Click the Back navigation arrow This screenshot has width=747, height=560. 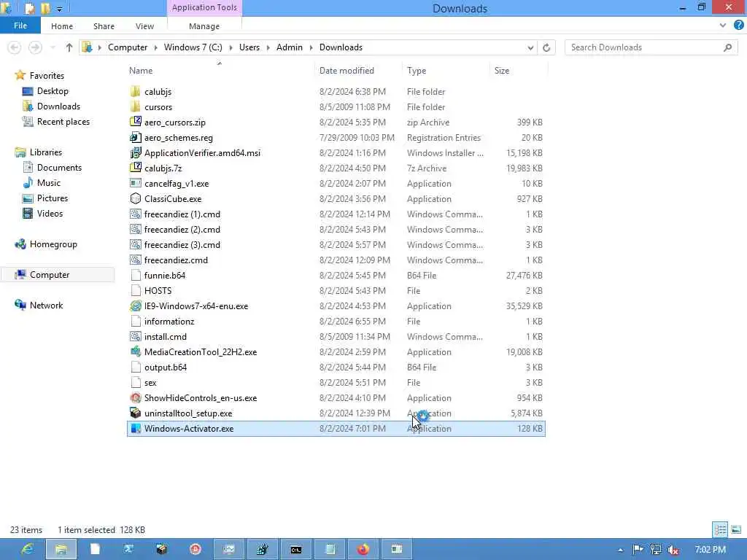coord(15,47)
